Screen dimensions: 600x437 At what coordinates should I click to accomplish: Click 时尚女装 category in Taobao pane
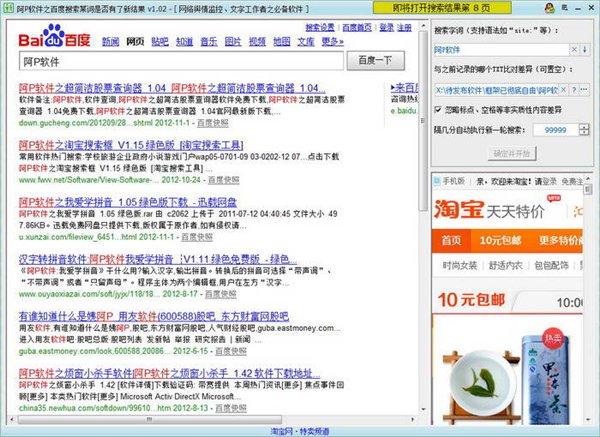tap(460, 266)
